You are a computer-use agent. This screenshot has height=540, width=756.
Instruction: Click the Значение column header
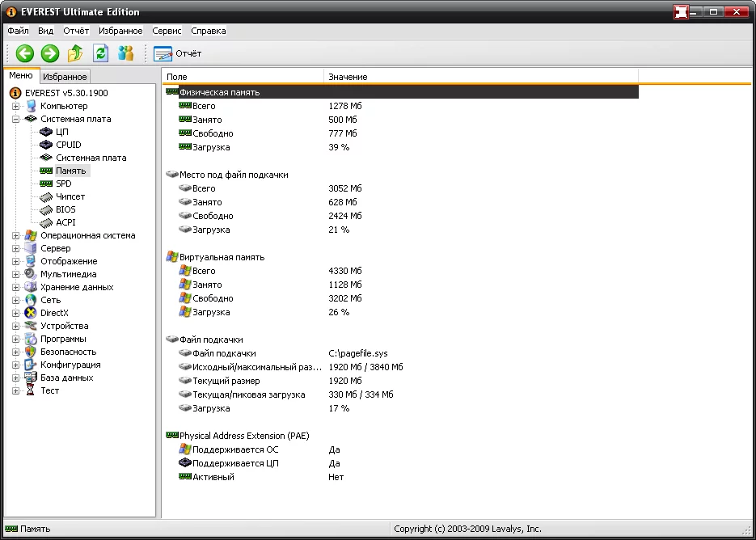click(481, 77)
